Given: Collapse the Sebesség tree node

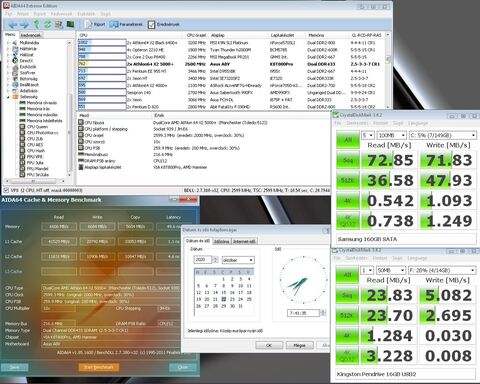Looking at the screenshot, I should click(x=8, y=97).
